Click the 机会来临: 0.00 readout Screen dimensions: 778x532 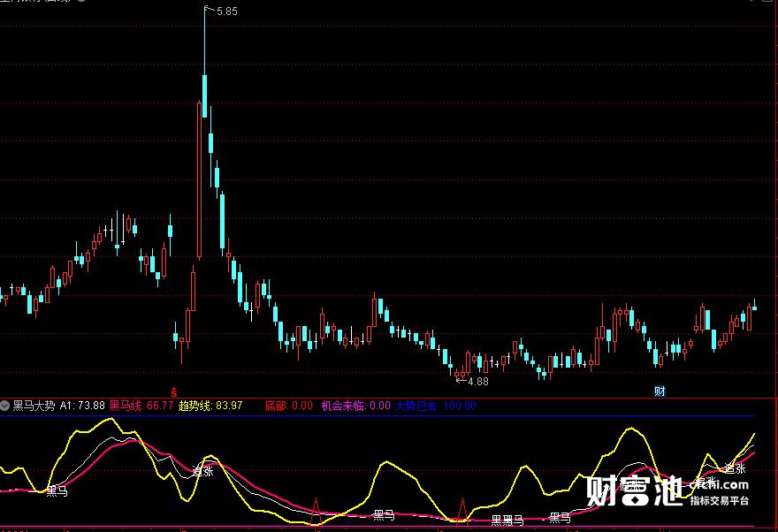point(355,406)
